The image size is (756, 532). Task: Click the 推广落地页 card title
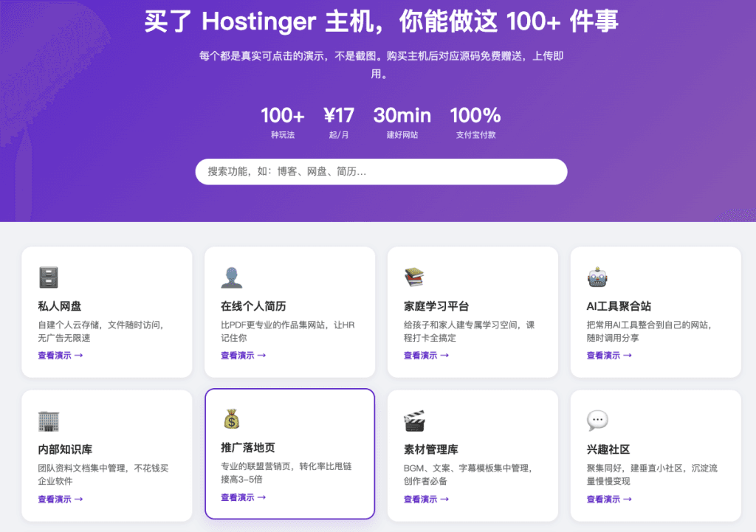248,448
